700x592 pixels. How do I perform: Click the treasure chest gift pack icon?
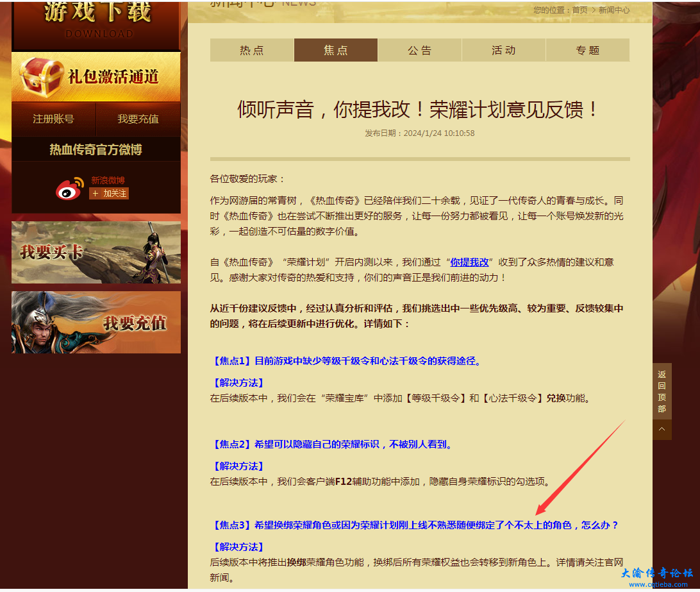click(x=40, y=78)
